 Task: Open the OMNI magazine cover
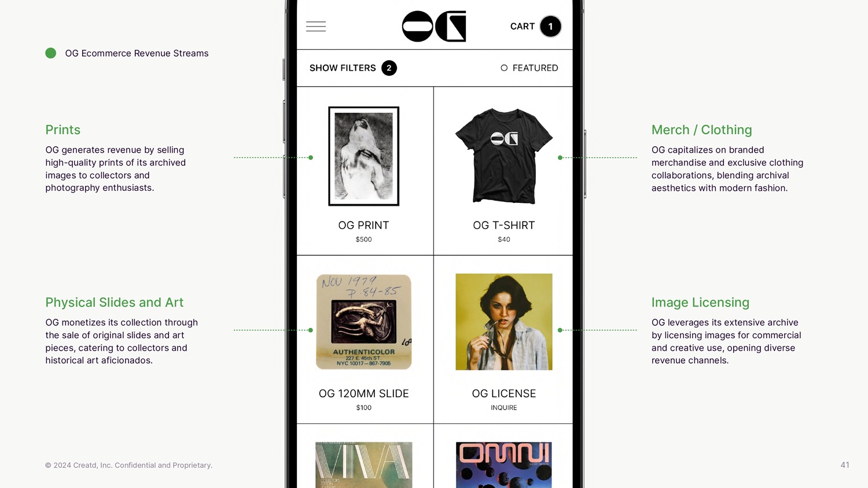coord(504,465)
